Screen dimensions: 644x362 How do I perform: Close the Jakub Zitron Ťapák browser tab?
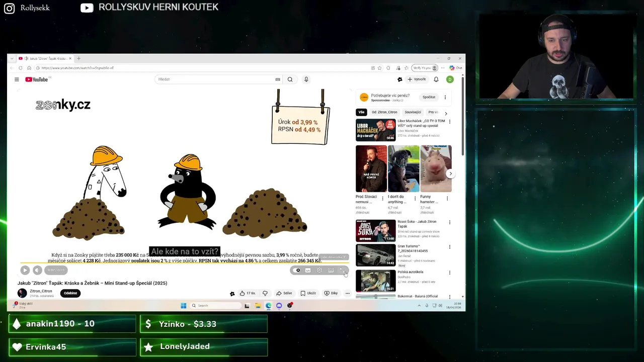(70, 58)
